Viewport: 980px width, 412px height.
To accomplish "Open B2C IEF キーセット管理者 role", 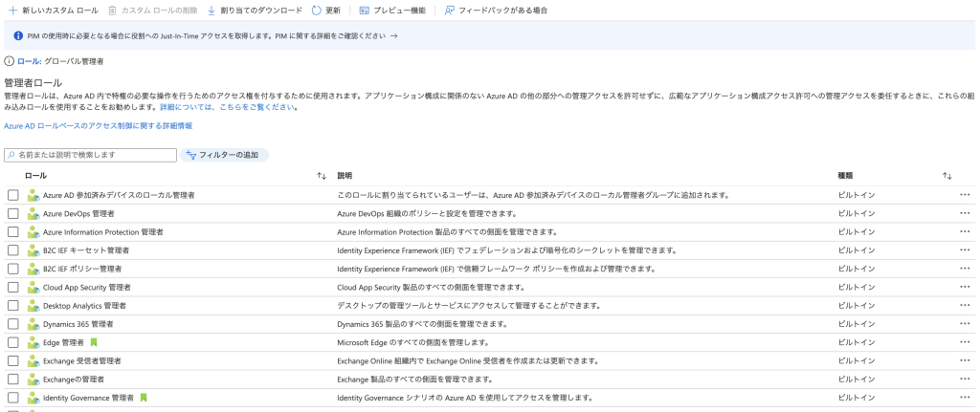I will (x=86, y=251).
